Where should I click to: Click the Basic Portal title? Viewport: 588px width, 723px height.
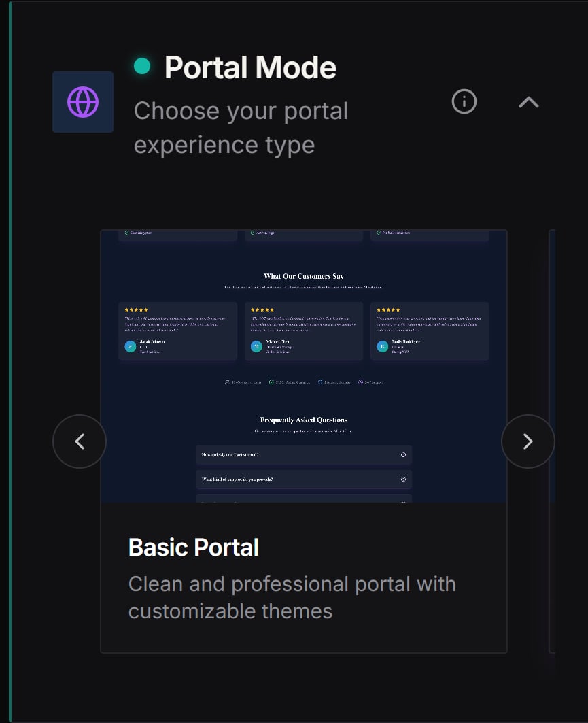pyautogui.click(x=194, y=548)
